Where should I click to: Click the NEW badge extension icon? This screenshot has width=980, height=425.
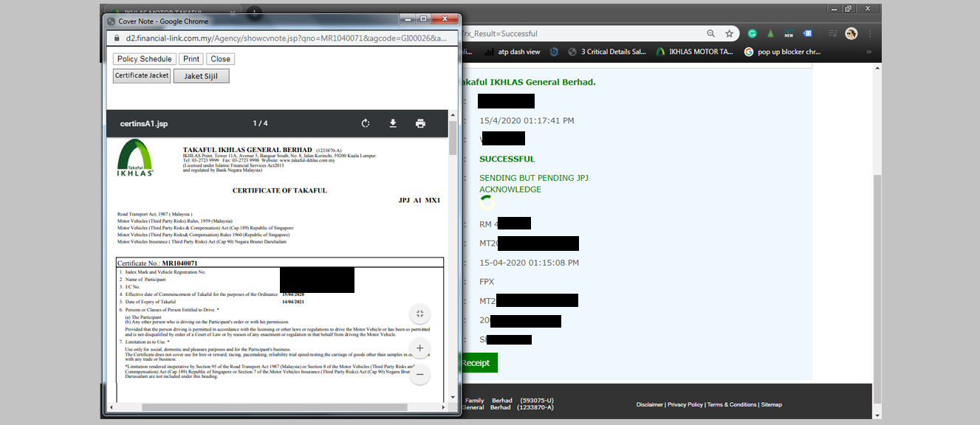(789, 34)
